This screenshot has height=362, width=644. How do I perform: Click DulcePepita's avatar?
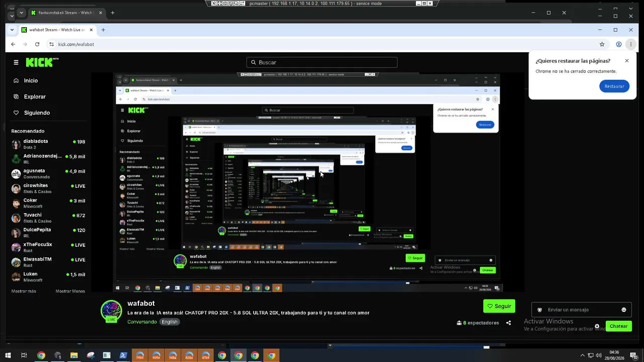16,232
